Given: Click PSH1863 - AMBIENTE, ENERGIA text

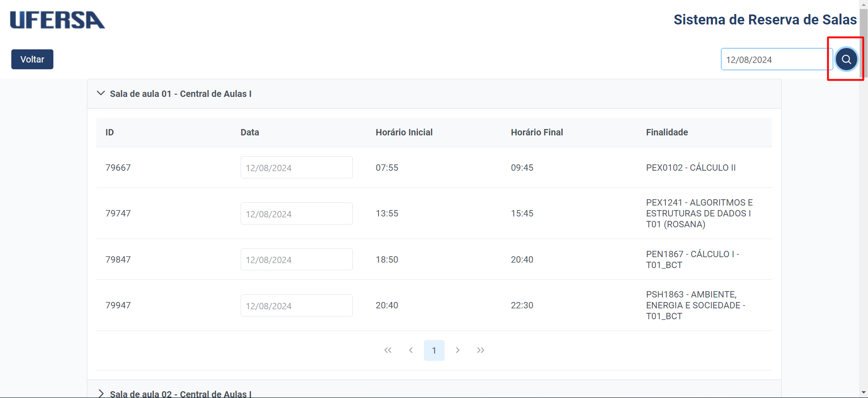Looking at the screenshot, I should click(x=696, y=305).
